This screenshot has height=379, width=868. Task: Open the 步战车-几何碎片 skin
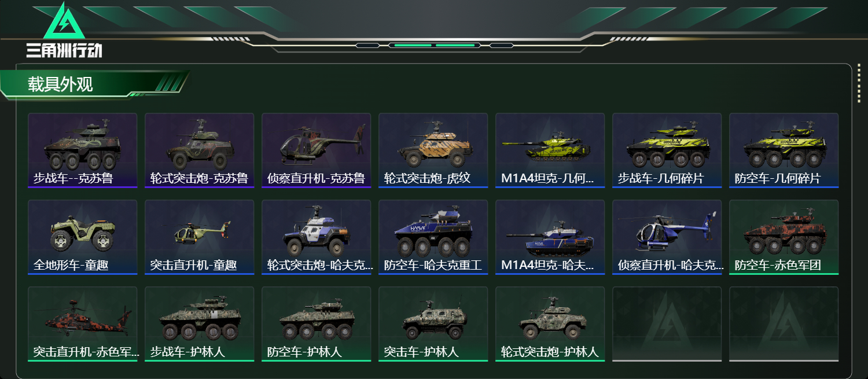point(667,150)
